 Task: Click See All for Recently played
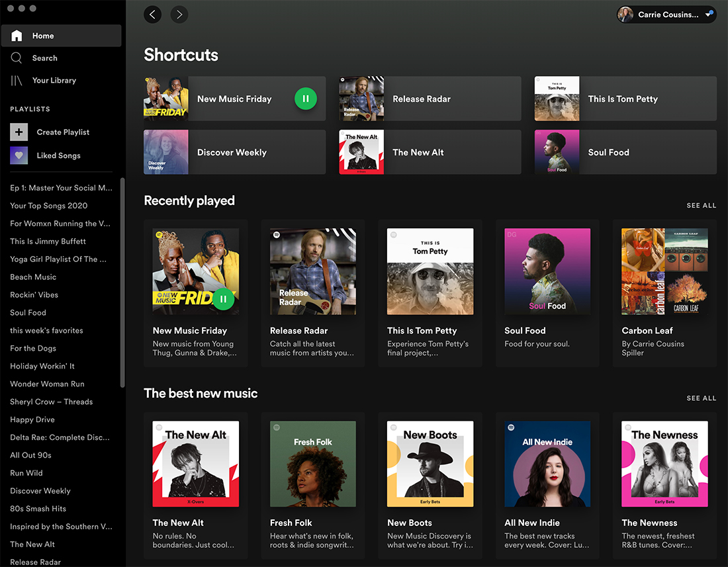701,206
